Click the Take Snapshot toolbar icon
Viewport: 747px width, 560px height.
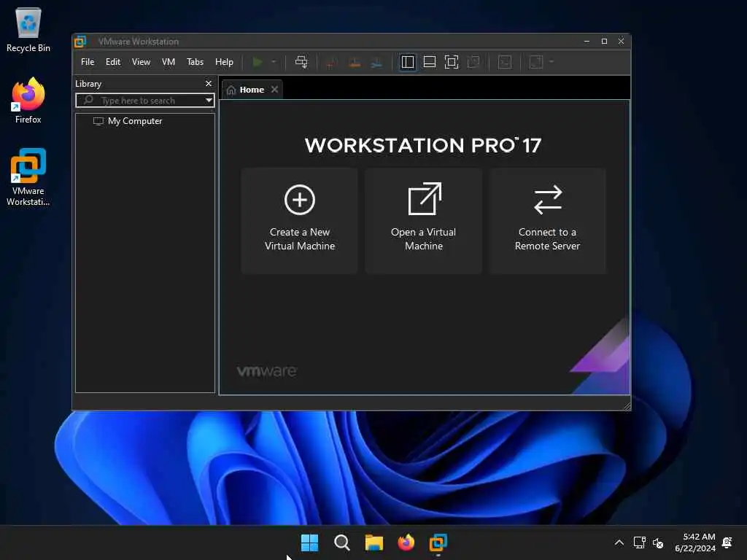[x=332, y=63]
